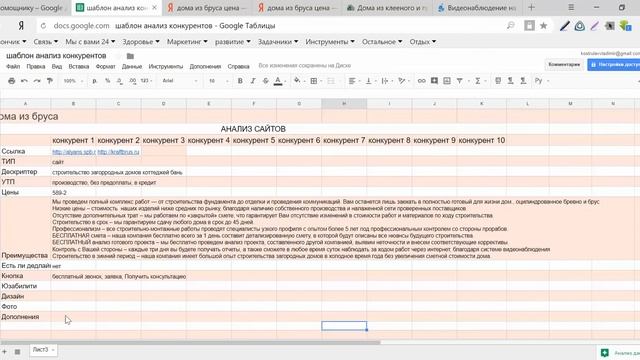Open the Справка menu

pos(238,66)
